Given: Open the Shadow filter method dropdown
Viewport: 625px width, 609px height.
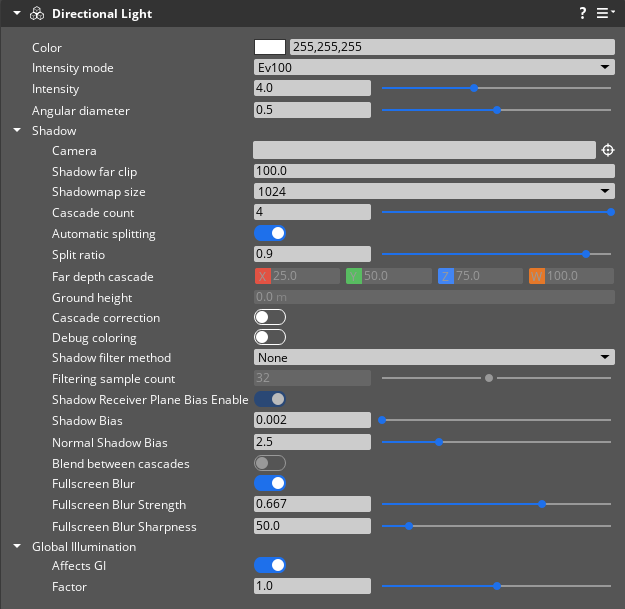Looking at the screenshot, I should [434, 357].
